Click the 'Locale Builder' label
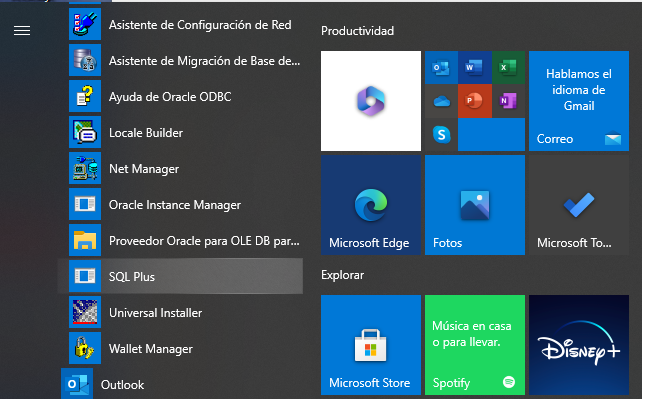 (x=146, y=133)
